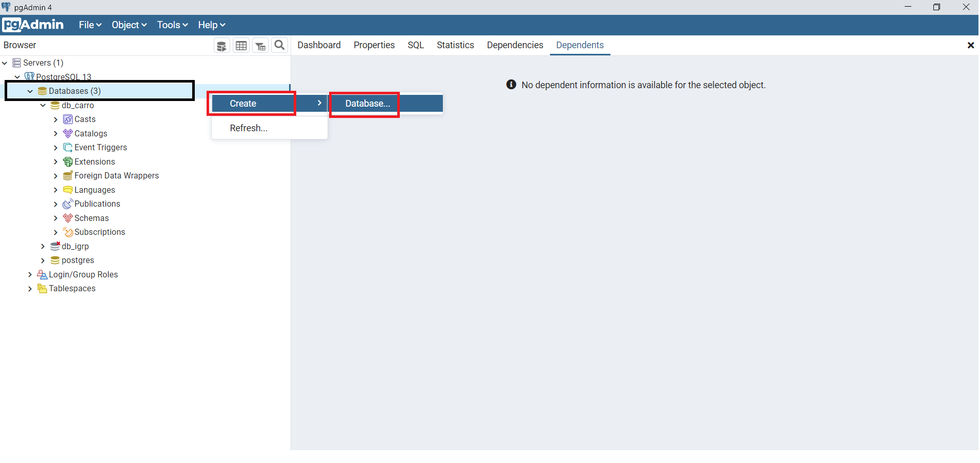Click the Query Tool toolbar icon

[x=221, y=46]
